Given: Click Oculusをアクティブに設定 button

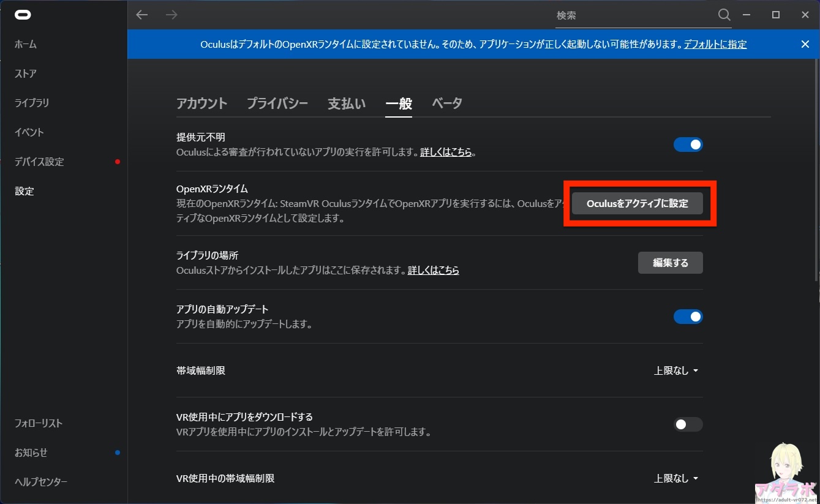Looking at the screenshot, I should point(637,203).
